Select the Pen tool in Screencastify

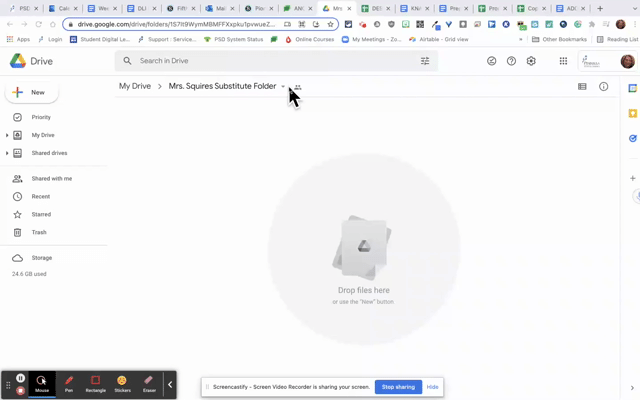pos(69,384)
